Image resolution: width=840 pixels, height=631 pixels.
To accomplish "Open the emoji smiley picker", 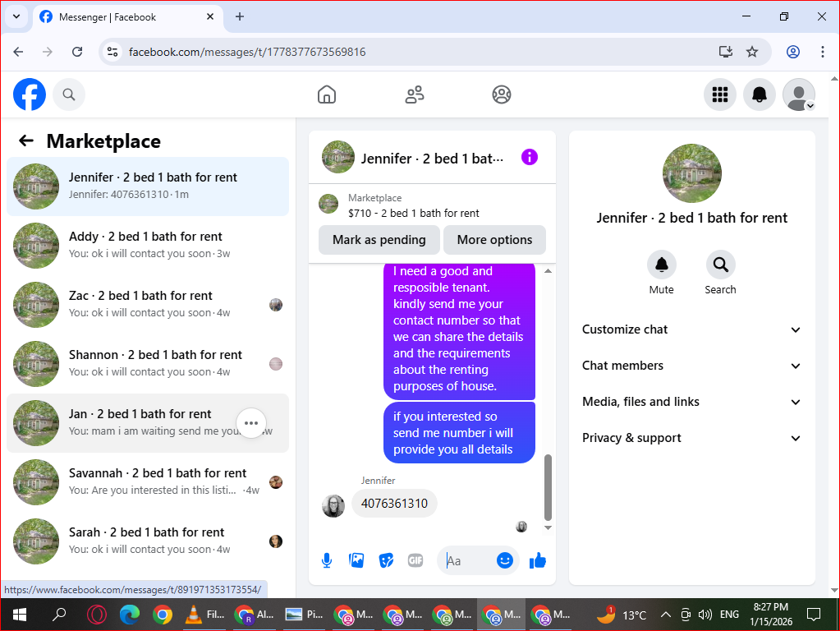I will coord(505,561).
